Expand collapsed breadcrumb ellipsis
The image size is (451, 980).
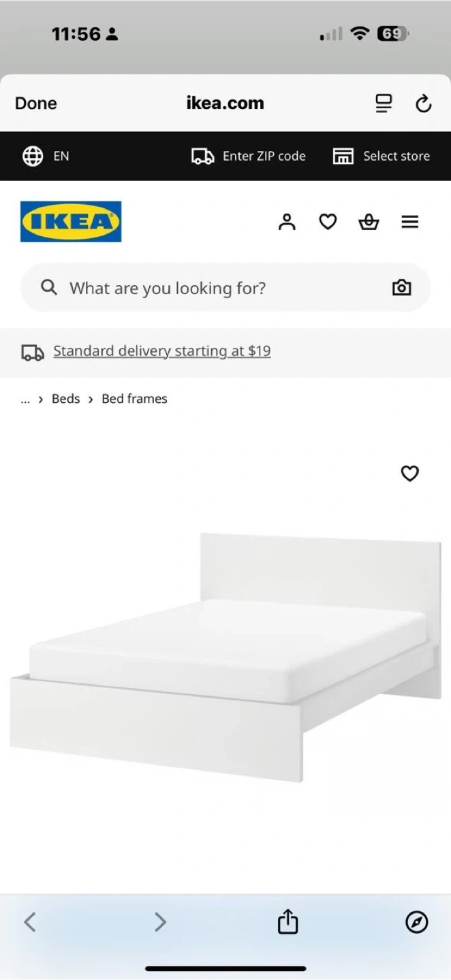pyautogui.click(x=25, y=399)
